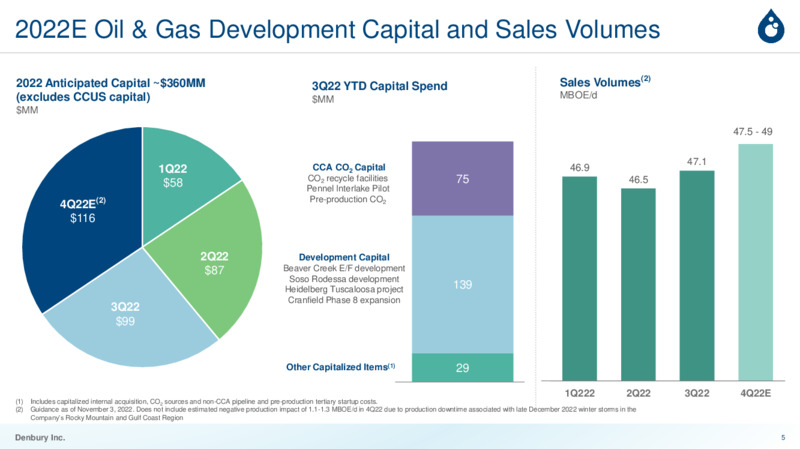Click the 4Q22E sales volume bar

click(x=756, y=262)
